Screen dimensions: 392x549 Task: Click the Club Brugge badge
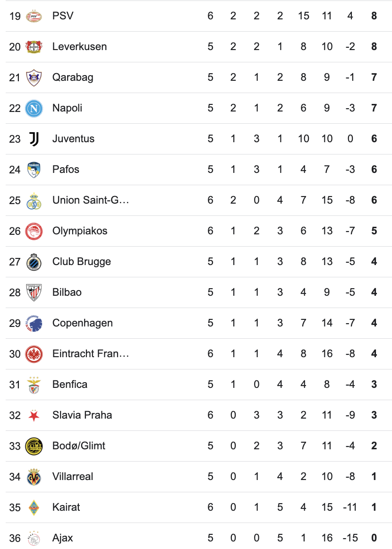pyautogui.click(x=34, y=262)
